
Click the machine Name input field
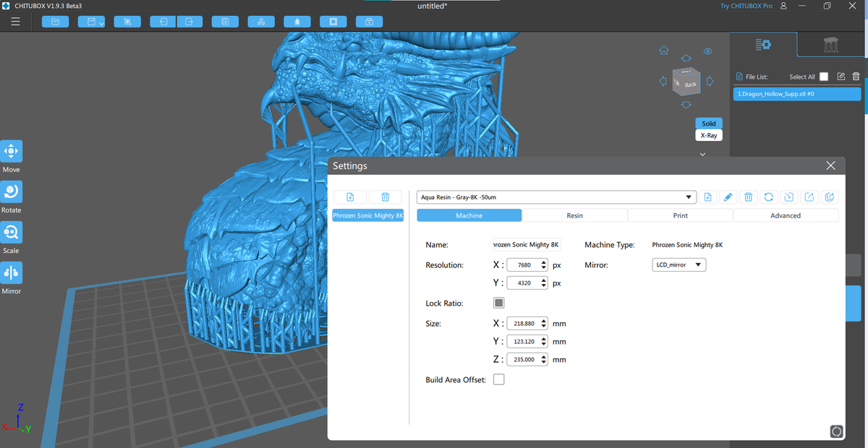pos(527,245)
